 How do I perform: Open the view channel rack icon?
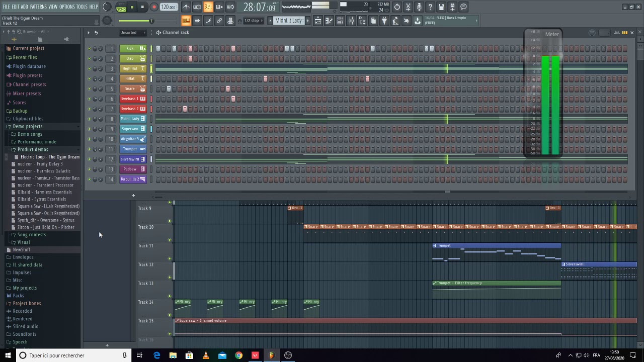pos(340,21)
